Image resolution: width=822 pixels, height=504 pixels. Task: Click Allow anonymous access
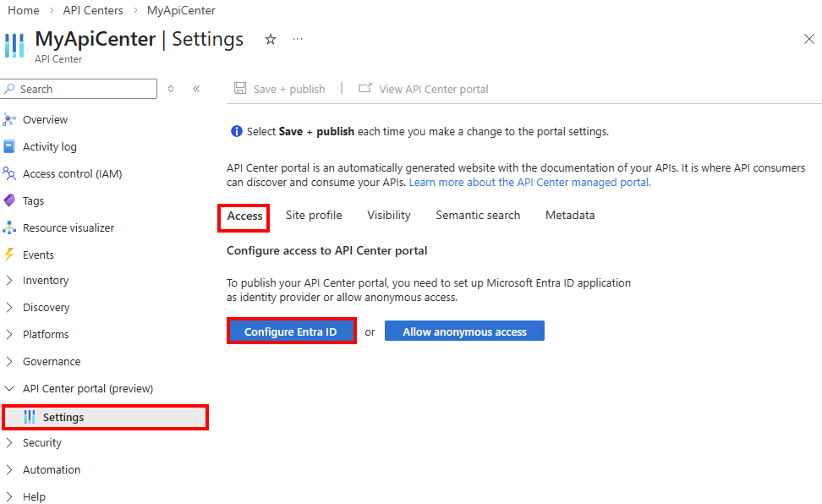(464, 331)
